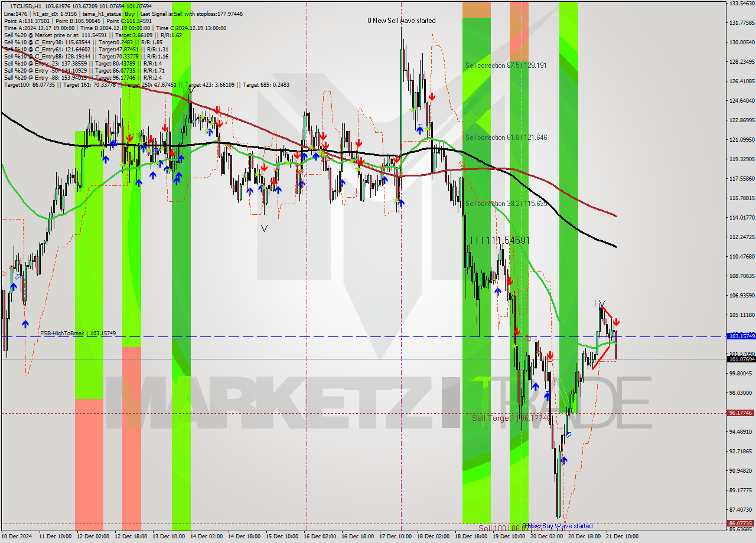Click the 'FSB-HighToBreak | 103.15749' label
756x543 pixels.
click(x=78, y=333)
